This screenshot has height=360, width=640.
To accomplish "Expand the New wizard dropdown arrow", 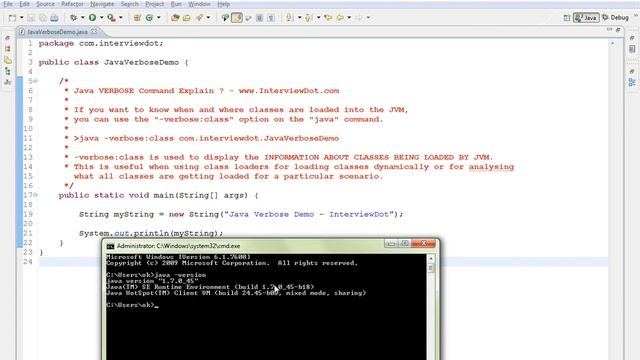I will (21, 18).
